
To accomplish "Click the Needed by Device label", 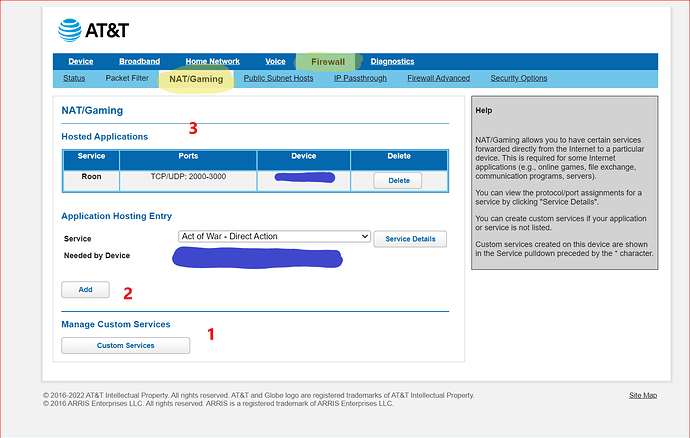I will (x=97, y=256).
